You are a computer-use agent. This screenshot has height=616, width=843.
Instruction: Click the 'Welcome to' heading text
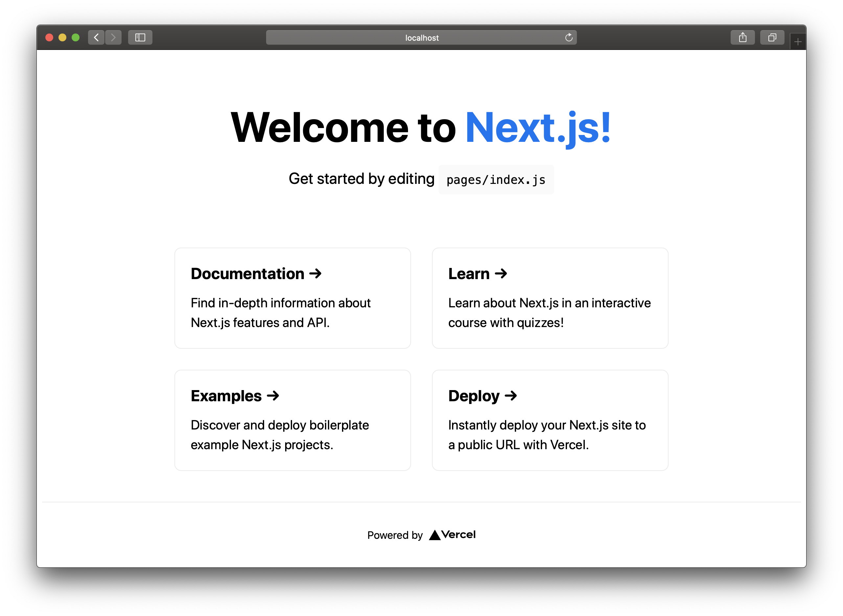tap(343, 127)
